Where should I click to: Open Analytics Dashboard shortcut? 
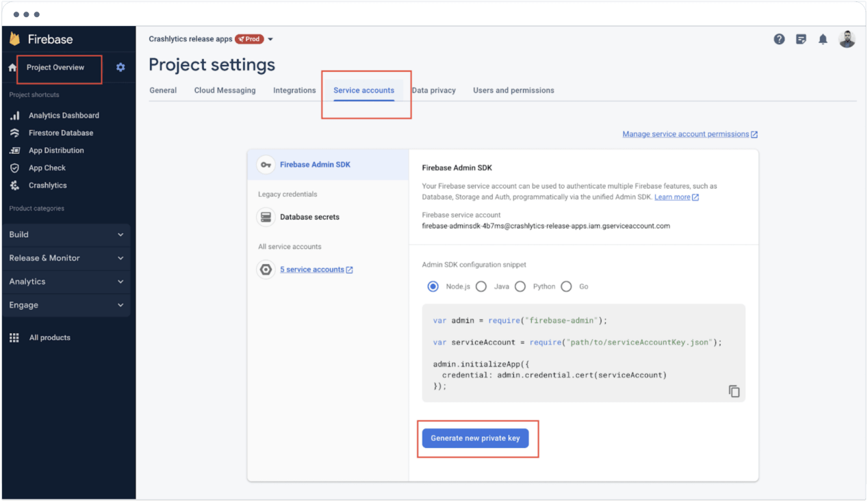tap(64, 116)
